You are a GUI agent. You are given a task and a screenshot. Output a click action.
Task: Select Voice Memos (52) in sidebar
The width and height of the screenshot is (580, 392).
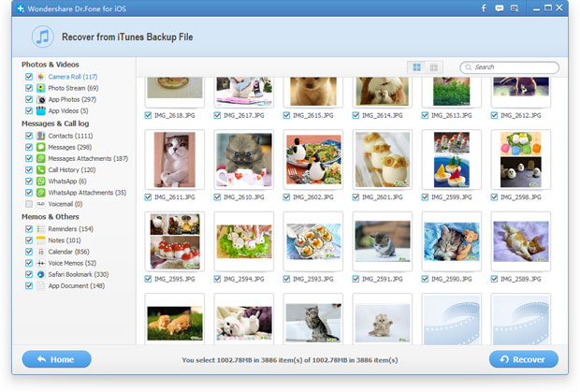point(72,263)
